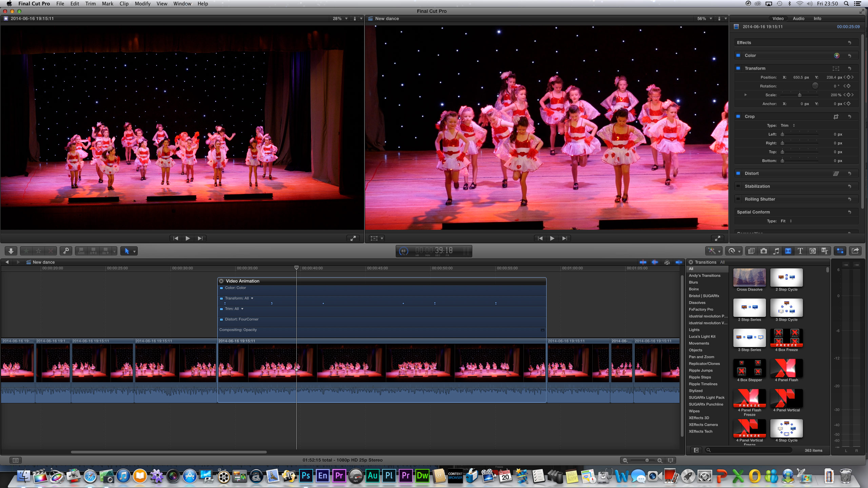Select the Cross Dissolve transition thumbnail
Viewport: 868px width, 488px height.
[749, 278]
